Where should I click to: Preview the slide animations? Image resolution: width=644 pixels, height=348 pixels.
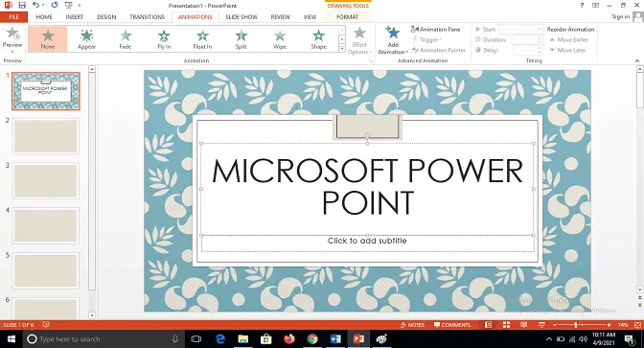(12, 39)
